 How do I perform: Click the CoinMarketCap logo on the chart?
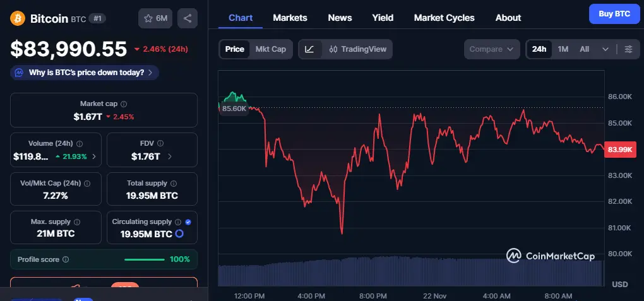[x=551, y=256]
